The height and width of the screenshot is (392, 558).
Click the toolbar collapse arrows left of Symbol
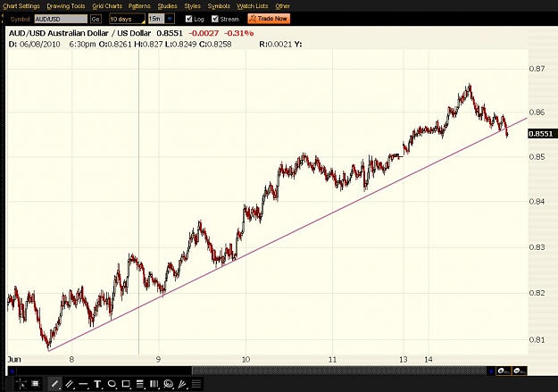3,19
